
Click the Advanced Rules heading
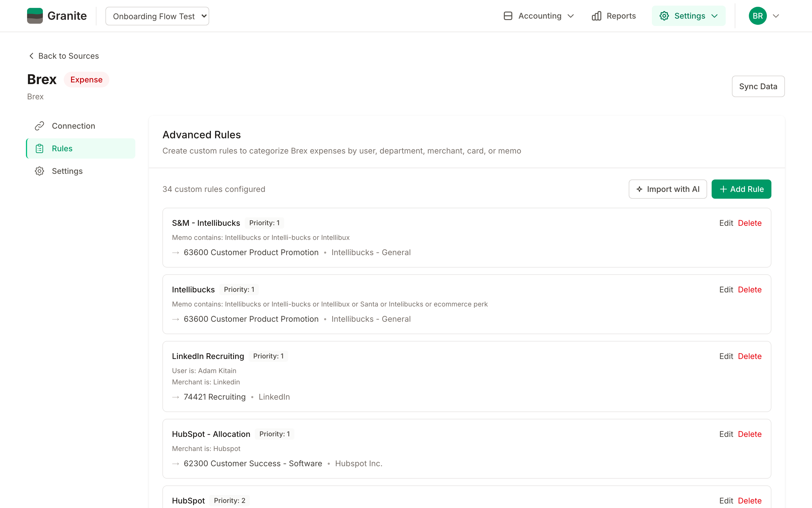202,135
